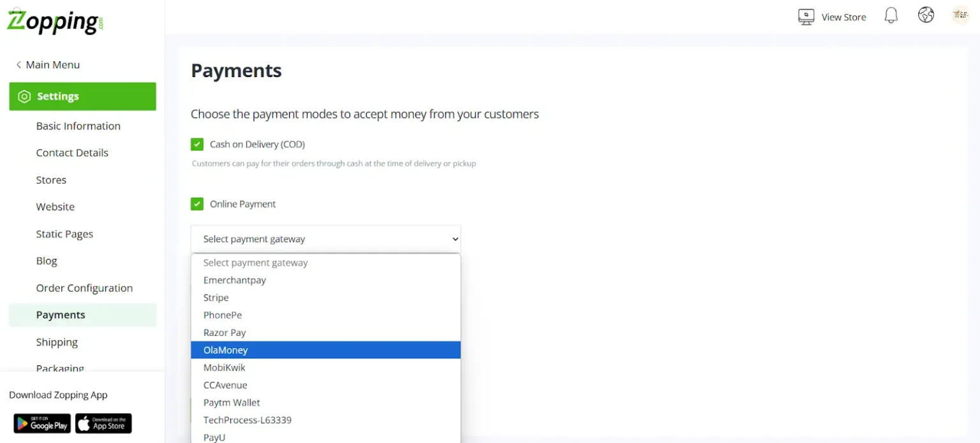This screenshot has width=980, height=443.
Task: Open App Store download badge
Action: pos(103,423)
